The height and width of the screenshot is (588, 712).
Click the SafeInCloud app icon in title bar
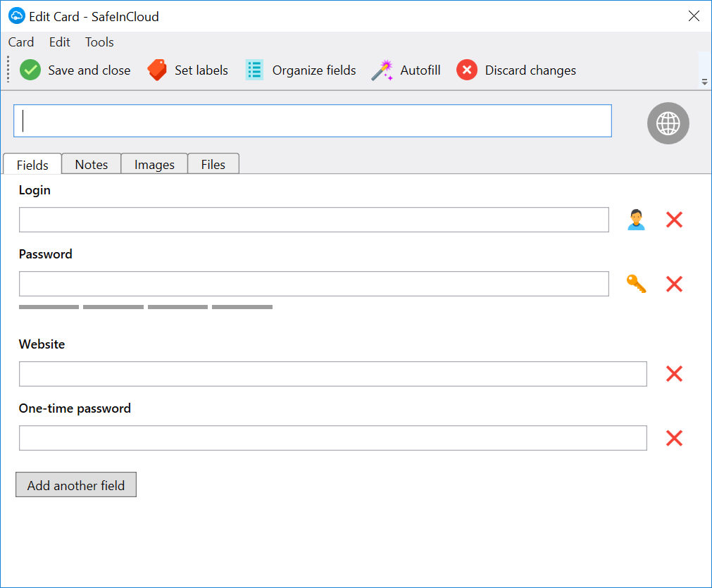click(x=17, y=16)
